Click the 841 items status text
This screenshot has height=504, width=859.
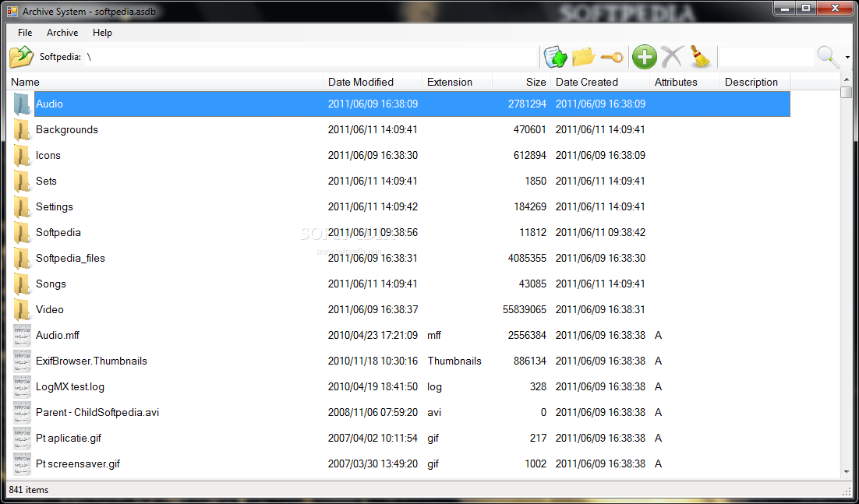29,490
